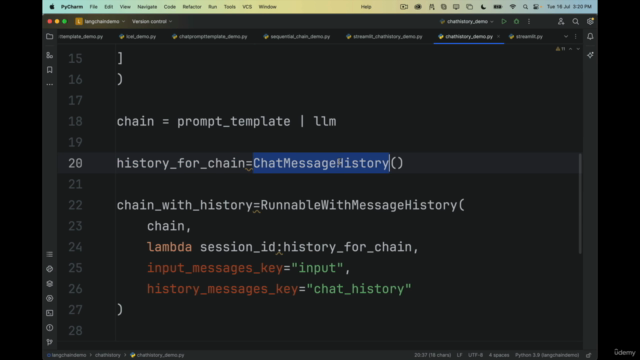The height and width of the screenshot is (360, 640).
Task: Open the Apple menu
Action: (x=52, y=7)
